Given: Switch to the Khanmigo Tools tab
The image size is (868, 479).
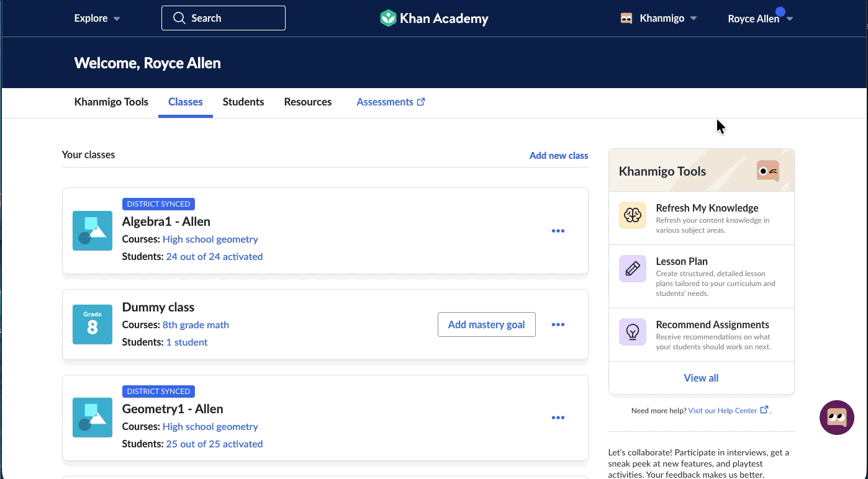Looking at the screenshot, I should (x=111, y=102).
